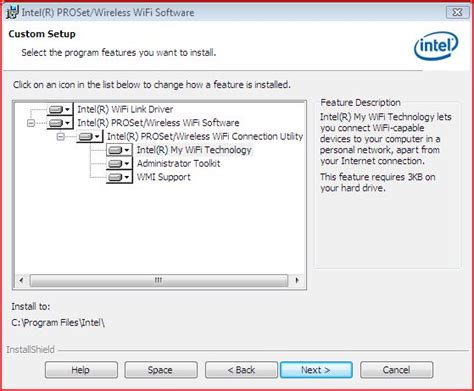
Task: Click the Intel logo
Action: 436,46
